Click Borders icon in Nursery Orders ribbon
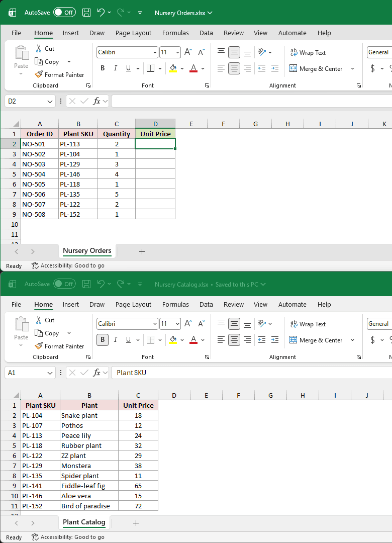The width and height of the screenshot is (392, 543). pyautogui.click(x=150, y=68)
